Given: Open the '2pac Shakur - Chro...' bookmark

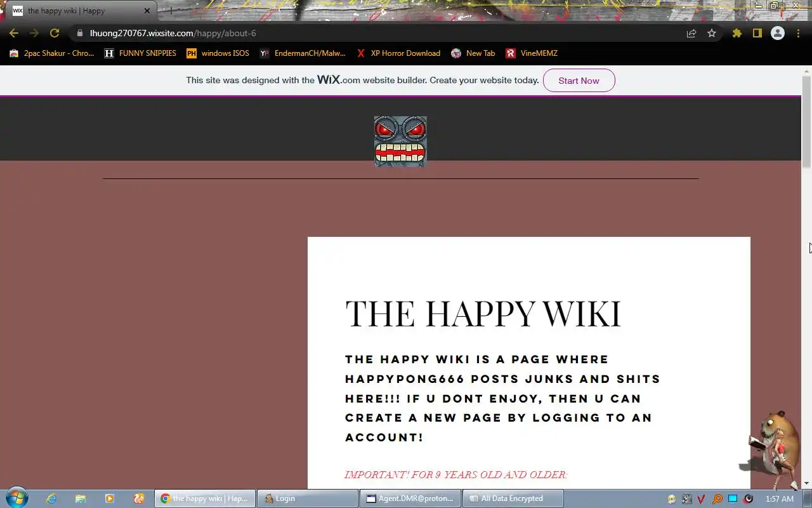Looking at the screenshot, I should (51, 53).
